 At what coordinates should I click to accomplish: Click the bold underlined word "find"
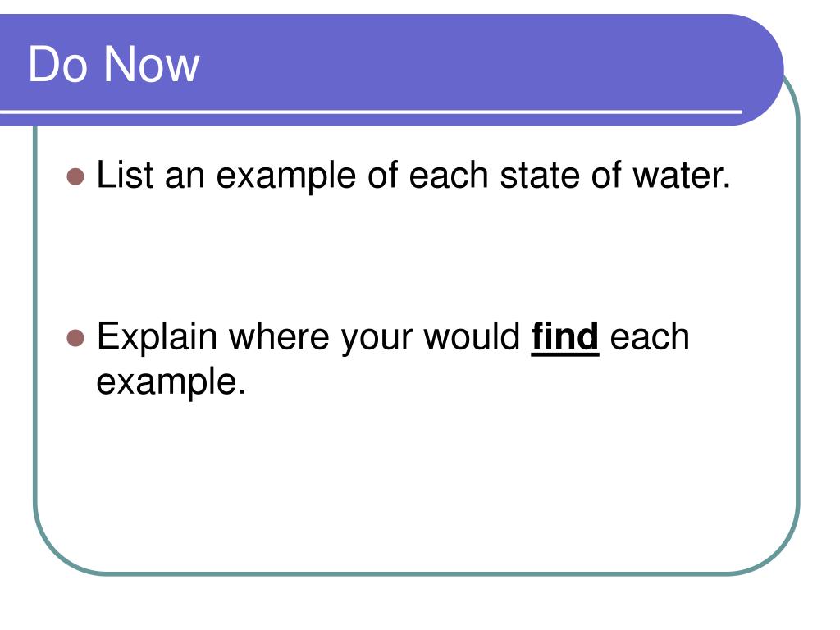click(564, 336)
